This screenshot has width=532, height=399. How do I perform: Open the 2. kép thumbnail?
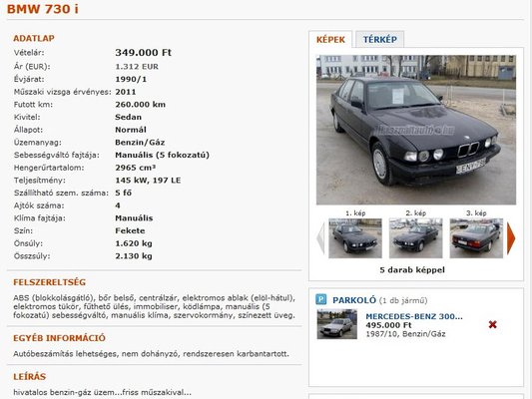tap(415, 238)
